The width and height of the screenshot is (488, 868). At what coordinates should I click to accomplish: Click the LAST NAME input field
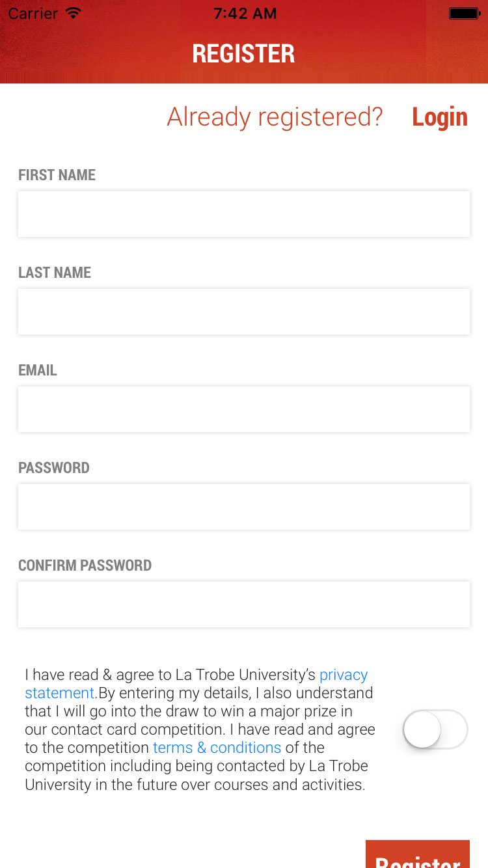(244, 311)
